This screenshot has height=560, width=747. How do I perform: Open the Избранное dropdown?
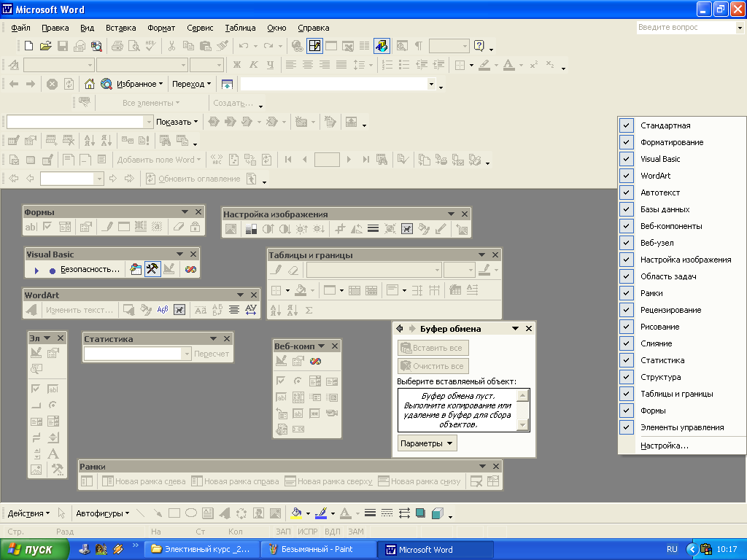point(139,84)
